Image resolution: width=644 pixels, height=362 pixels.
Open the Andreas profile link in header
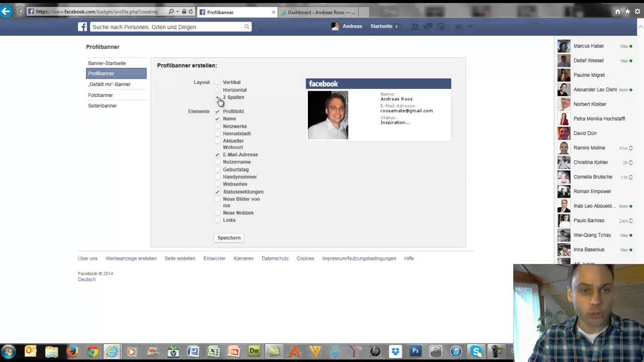click(x=347, y=26)
